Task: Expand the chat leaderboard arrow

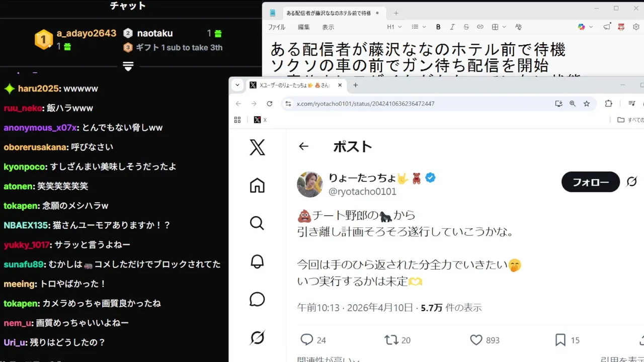Action: point(128,66)
